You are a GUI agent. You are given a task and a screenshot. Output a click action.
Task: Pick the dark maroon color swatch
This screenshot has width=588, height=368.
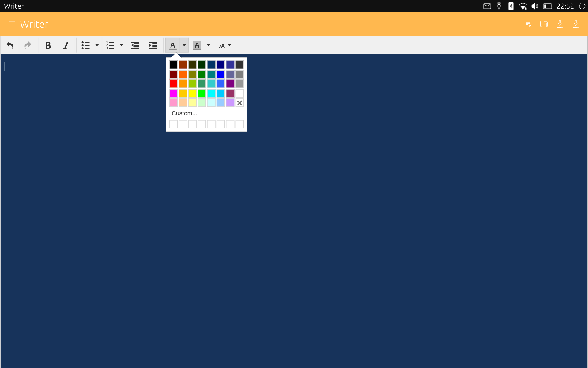(x=173, y=74)
